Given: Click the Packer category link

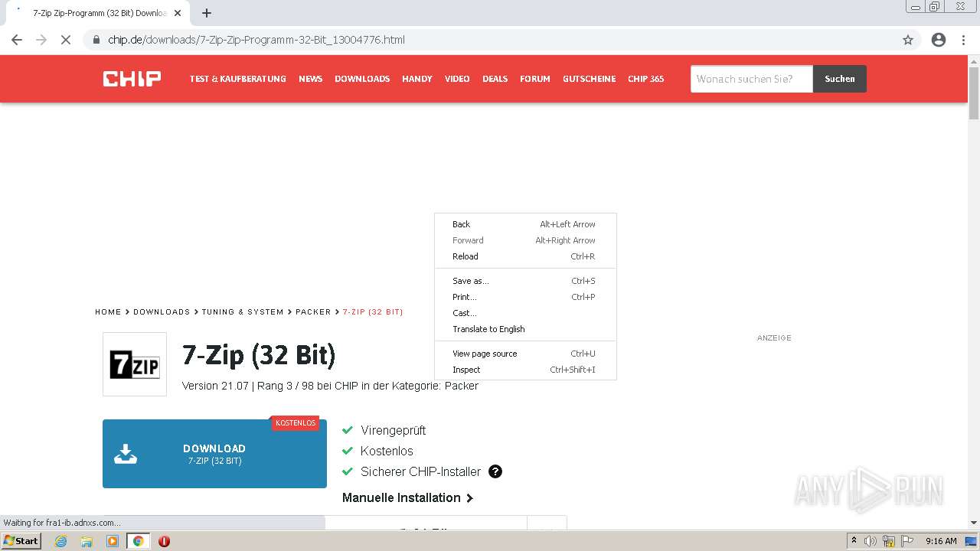Looking at the screenshot, I should pyautogui.click(x=462, y=386).
